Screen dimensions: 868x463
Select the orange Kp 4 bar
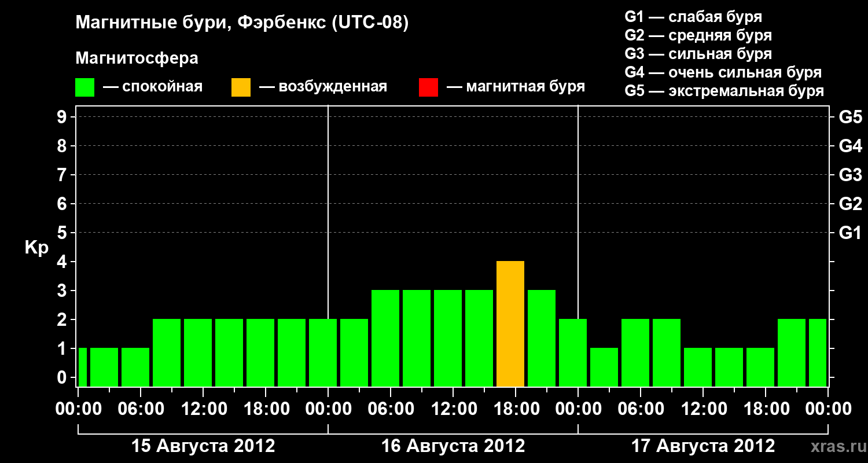click(x=510, y=324)
